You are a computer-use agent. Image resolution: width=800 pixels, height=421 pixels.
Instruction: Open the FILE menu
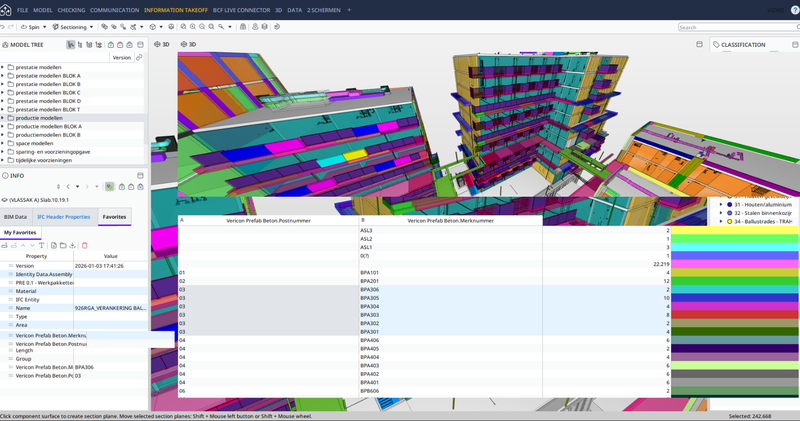[22, 10]
